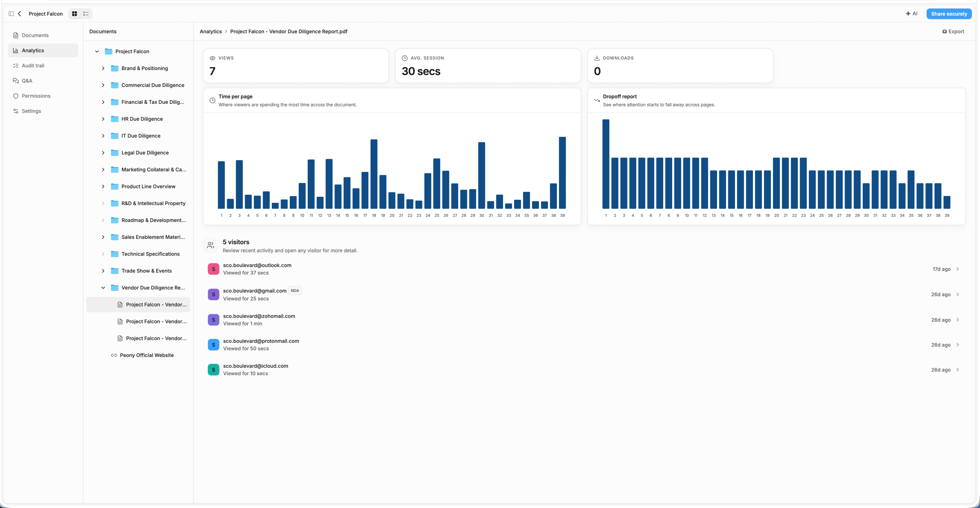980x508 pixels.
Task: Click the Downloads icon in stats card
Action: click(x=597, y=58)
